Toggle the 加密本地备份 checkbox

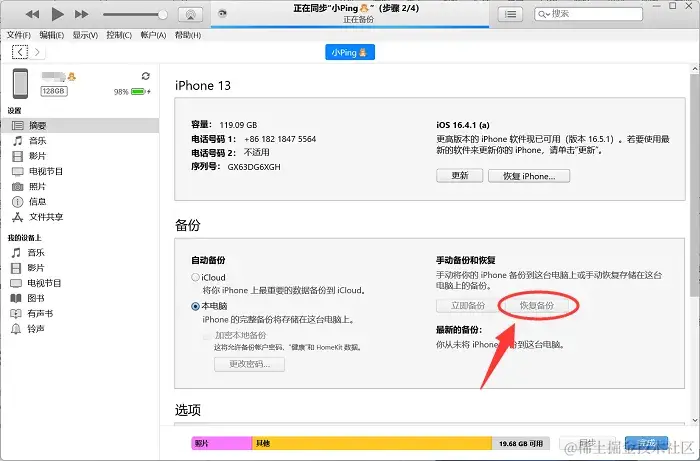[207, 336]
